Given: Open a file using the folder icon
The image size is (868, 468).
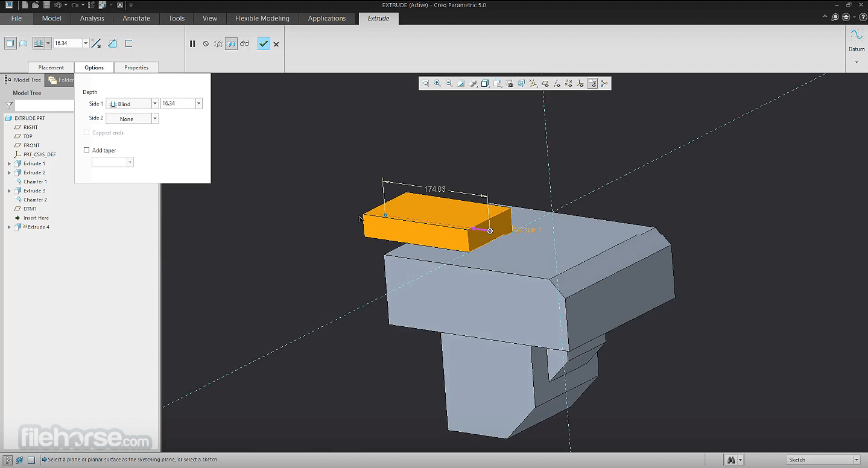Looking at the screenshot, I should [36, 5].
